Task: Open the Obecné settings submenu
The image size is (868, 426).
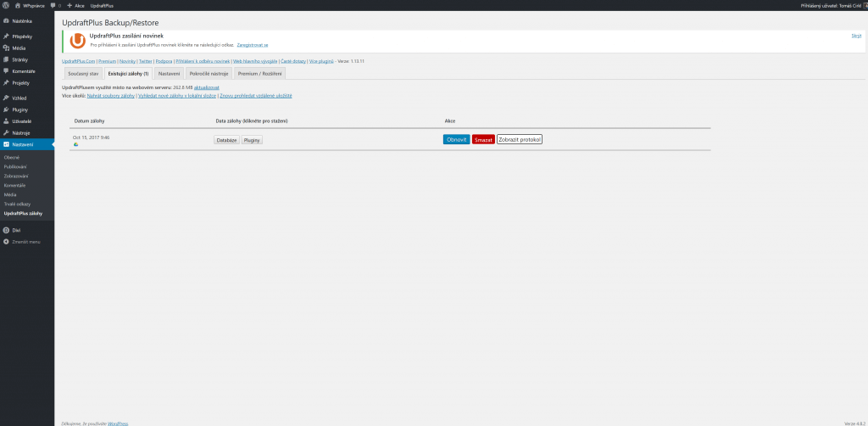Action: click(12, 157)
